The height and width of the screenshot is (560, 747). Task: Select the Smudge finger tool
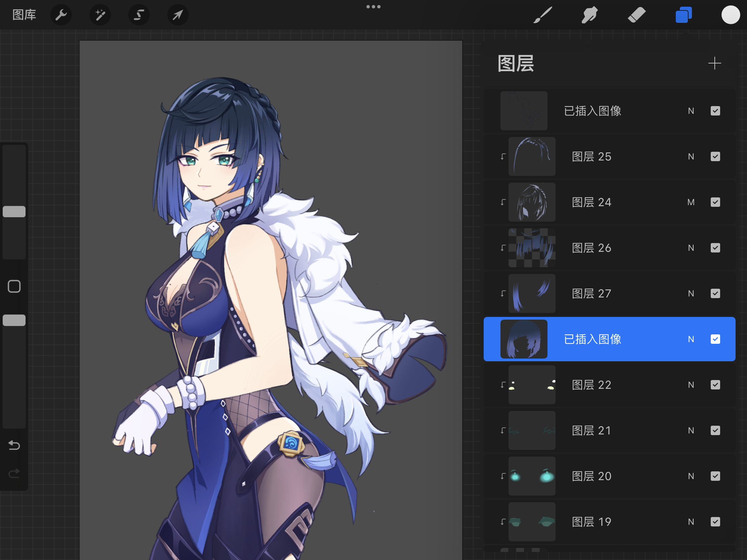[x=589, y=15]
